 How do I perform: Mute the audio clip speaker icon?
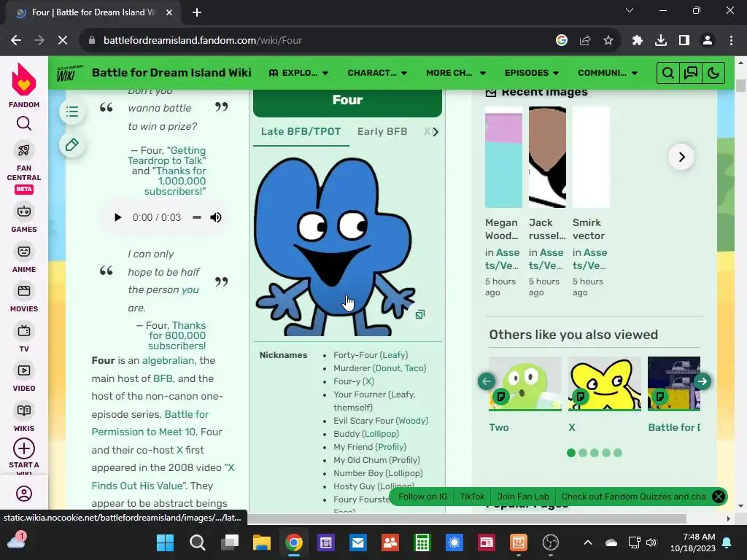click(216, 217)
